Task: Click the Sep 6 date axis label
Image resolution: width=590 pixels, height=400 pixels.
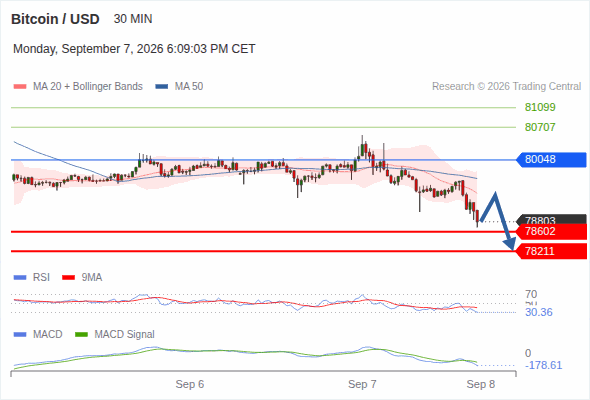Action: tap(190, 384)
